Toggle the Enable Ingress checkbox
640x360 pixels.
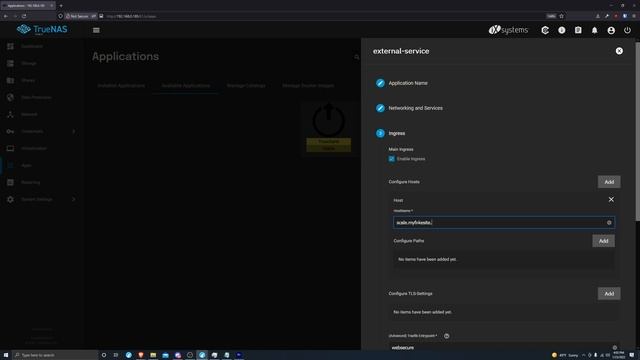(x=391, y=159)
